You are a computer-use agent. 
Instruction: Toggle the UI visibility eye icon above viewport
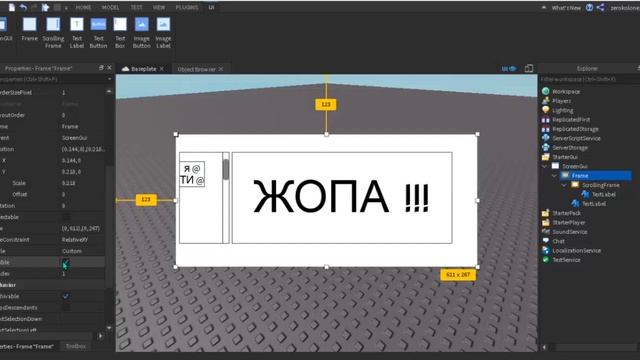click(x=509, y=69)
